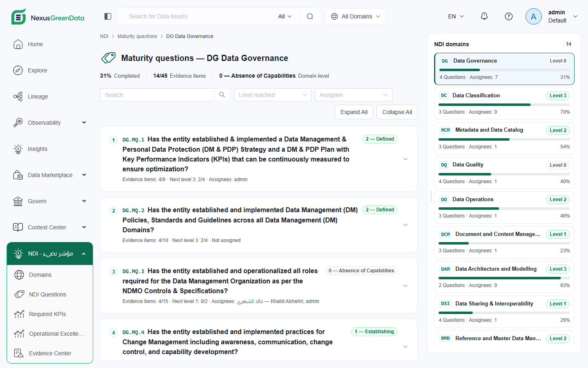This screenshot has width=588, height=368.
Task: Go to NDI breadcrumb link
Action: tap(104, 36)
